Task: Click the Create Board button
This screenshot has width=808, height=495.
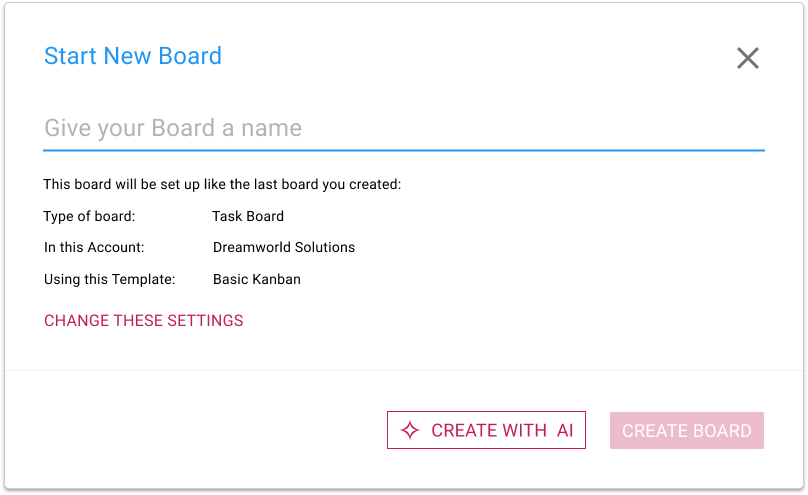Action: (687, 431)
